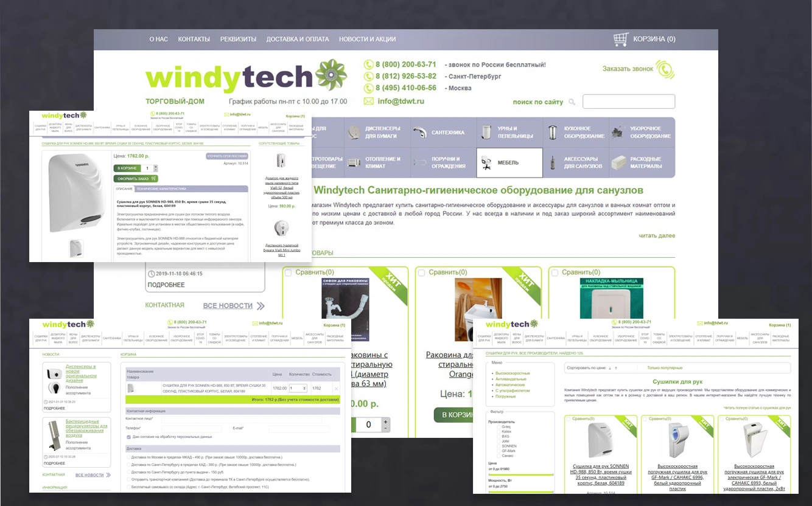Viewport: 812px width, 506px height.
Task: Open Аксессуары для санузлов category tile on homepage
Action: pos(576,162)
